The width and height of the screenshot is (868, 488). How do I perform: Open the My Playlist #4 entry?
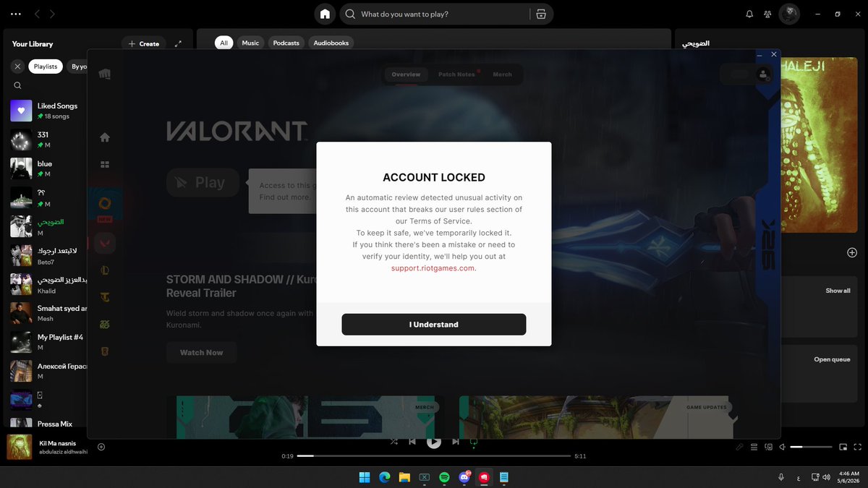(x=49, y=342)
